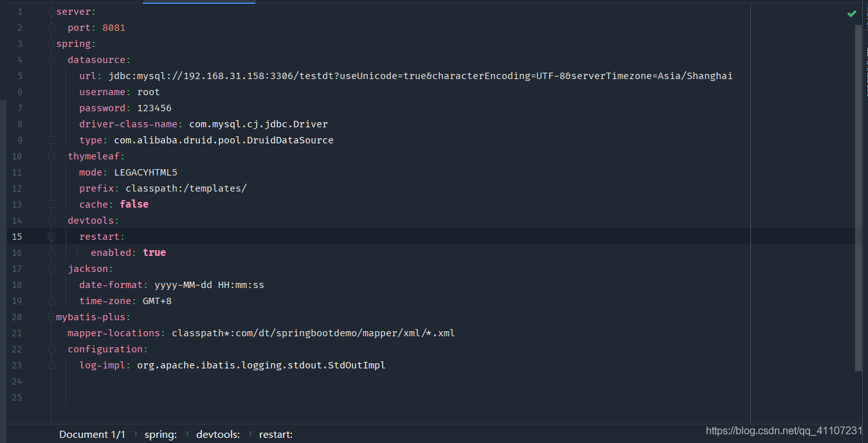This screenshot has height=443, width=868.
Task: Click the port number 8081
Action: 114,28
